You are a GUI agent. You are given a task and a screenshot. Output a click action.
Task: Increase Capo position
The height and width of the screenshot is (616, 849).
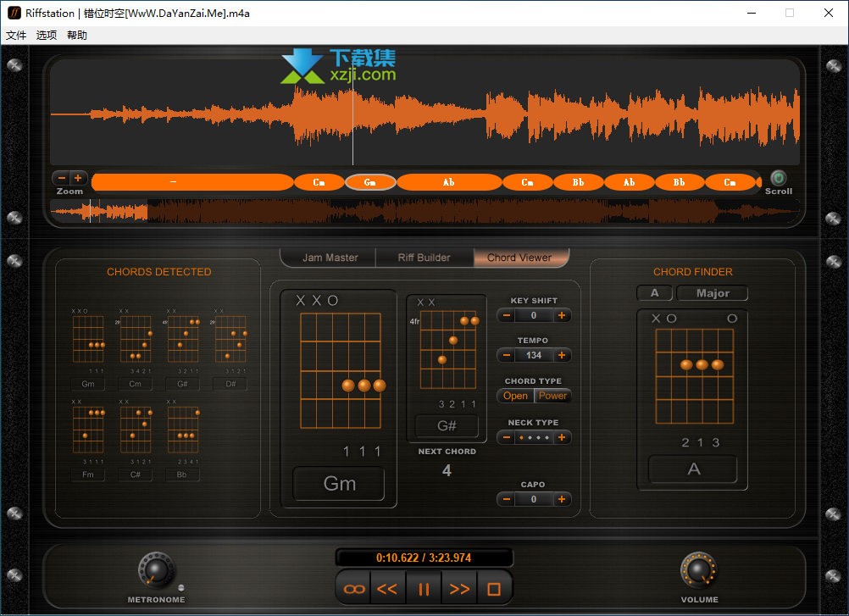coord(562,499)
